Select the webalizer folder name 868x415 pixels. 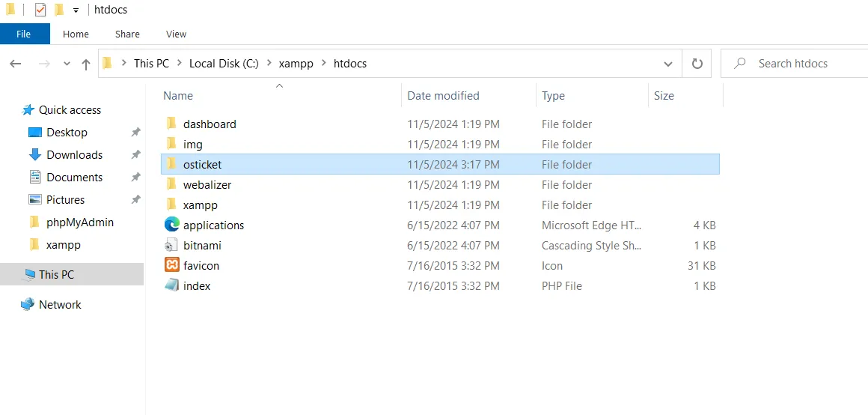click(x=207, y=185)
